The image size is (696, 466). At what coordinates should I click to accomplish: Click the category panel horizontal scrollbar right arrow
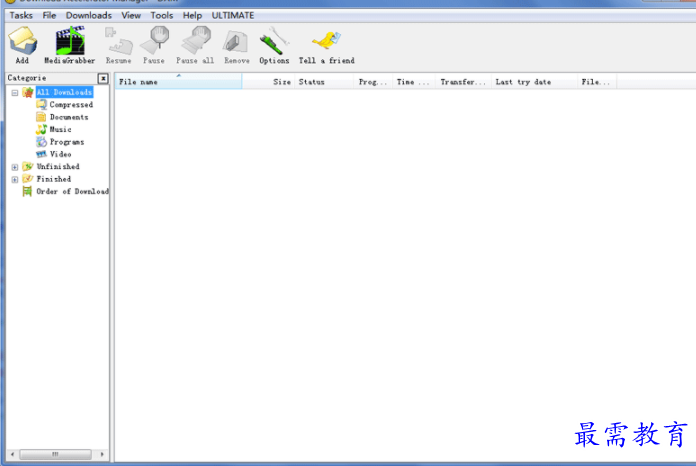click(x=102, y=454)
